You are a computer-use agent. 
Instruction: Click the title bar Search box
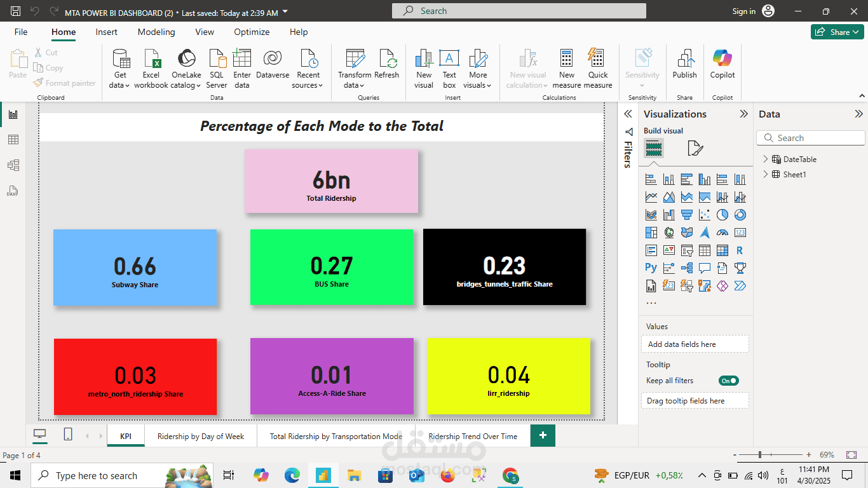pyautogui.click(x=519, y=11)
